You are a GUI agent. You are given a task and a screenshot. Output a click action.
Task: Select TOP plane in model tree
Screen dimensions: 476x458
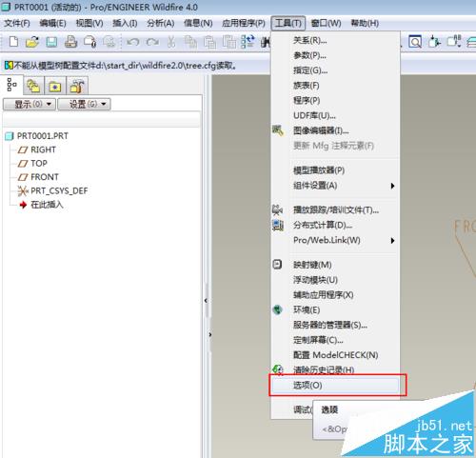(39, 163)
